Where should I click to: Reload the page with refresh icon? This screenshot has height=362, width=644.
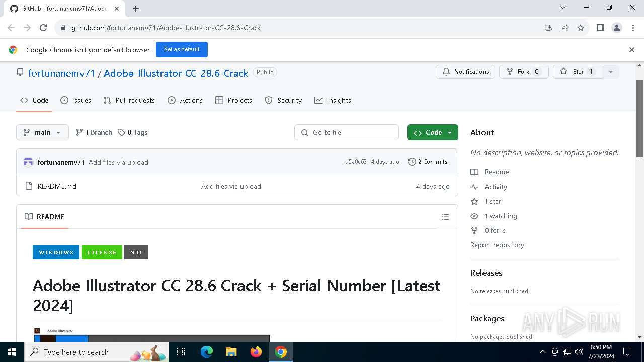[43, 28]
